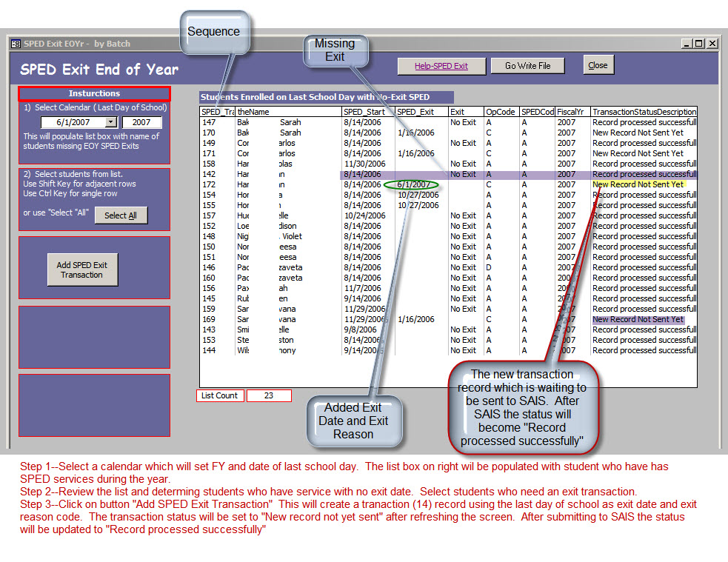The width and height of the screenshot is (728, 562).
Task: Click the Insturctions header label
Action: tap(94, 93)
